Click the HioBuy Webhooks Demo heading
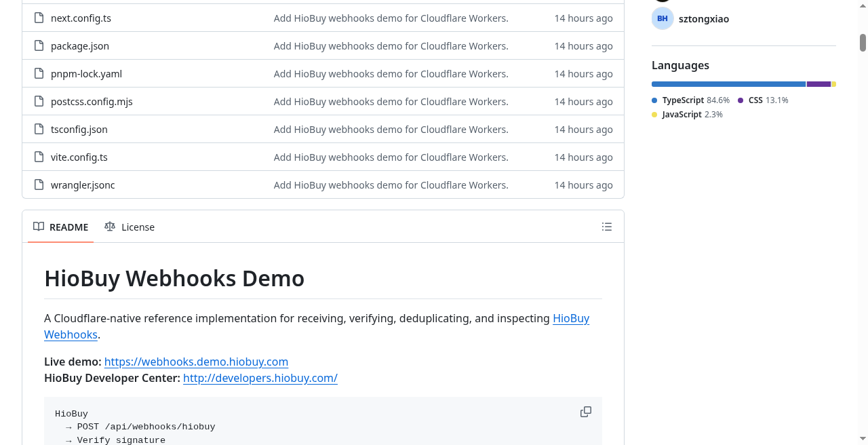This screenshot has height=445, width=868. [x=174, y=278]
